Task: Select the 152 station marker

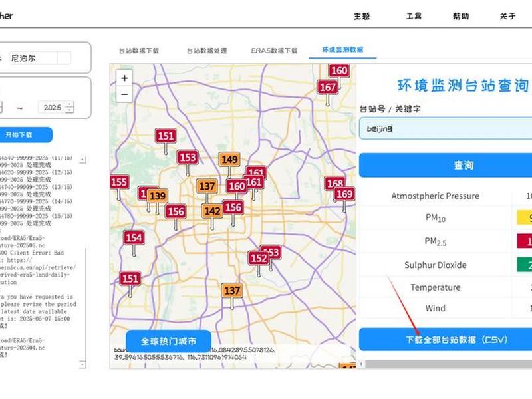Action: click(x=259, y=258)
